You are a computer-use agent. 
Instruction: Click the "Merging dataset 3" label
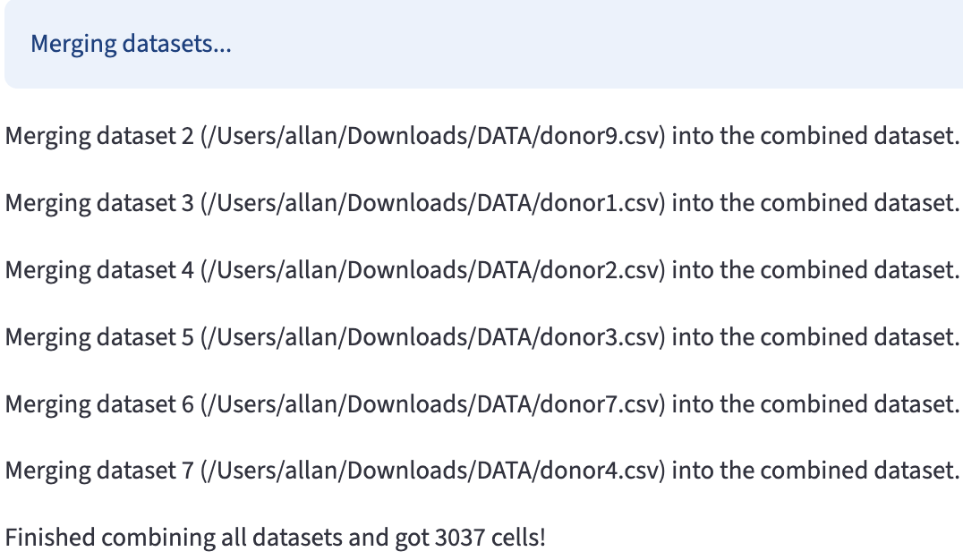(98, 203)
